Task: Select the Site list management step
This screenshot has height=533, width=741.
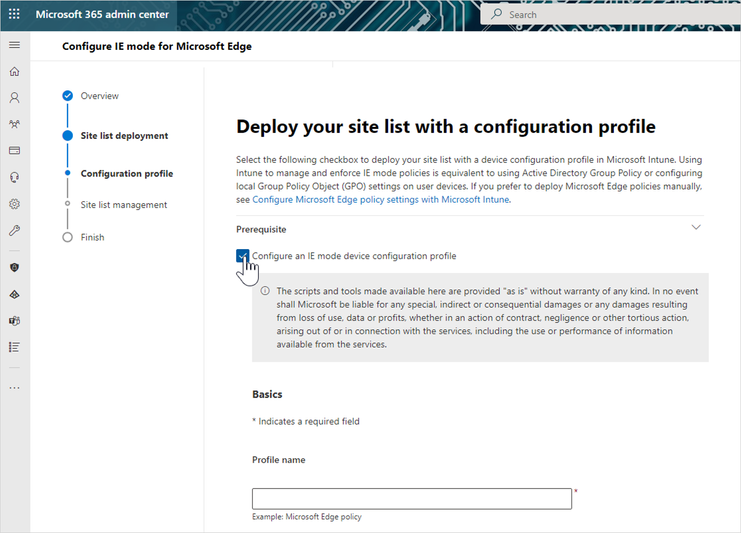Action: (x=124, y=205)
